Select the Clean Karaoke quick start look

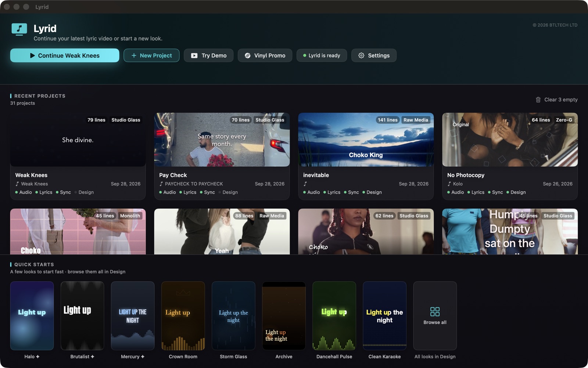tap(384, 316)
